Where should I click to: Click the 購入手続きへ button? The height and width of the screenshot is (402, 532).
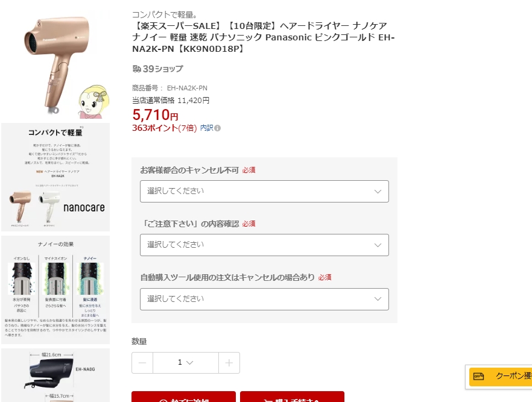(292, 397)
